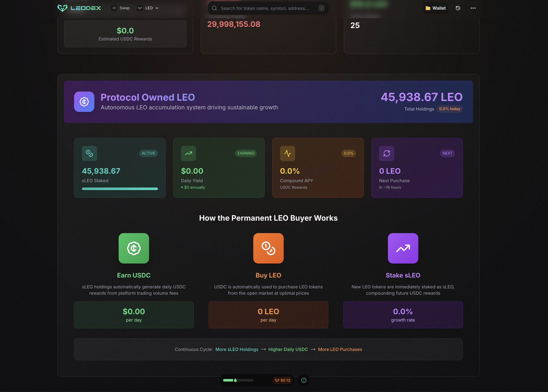548x392 pixels.
Task: Click the orange Buy LEO icon tile
Action: 268,248
